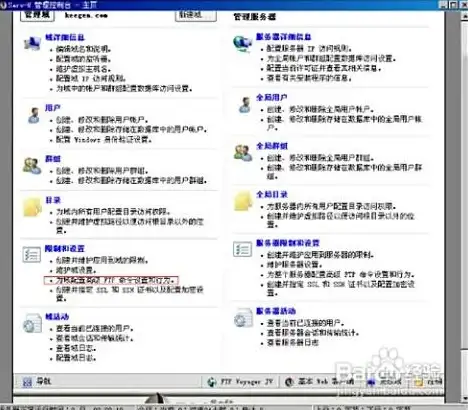This screenshot has width=468, height=410.
Task: Select 为域配置高级 FTP 命令设置和行为 entry
Action: tap(115, 280)
